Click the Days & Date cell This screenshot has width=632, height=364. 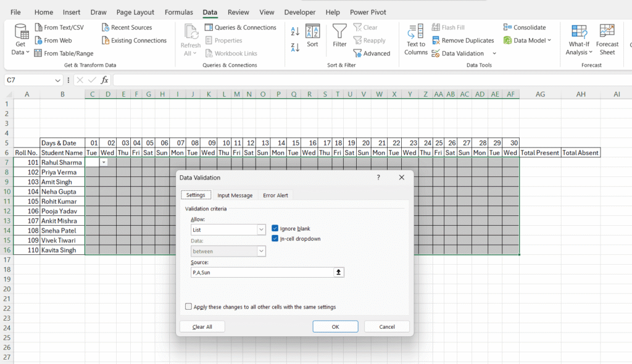pyautogui.click(x=62, y=143)
